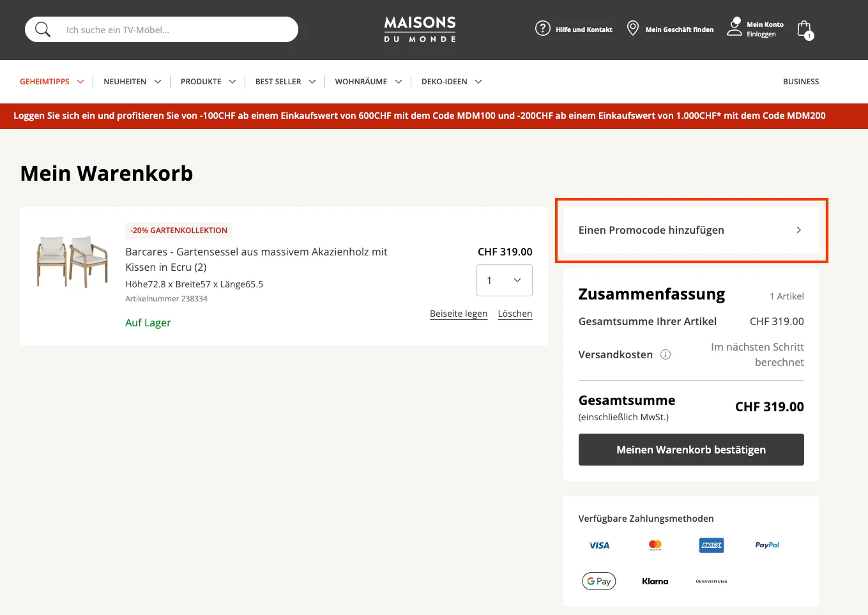Viewport: 868px width, 615px height.
Task: Click Beiseite legen link
Action: (459, 314)
